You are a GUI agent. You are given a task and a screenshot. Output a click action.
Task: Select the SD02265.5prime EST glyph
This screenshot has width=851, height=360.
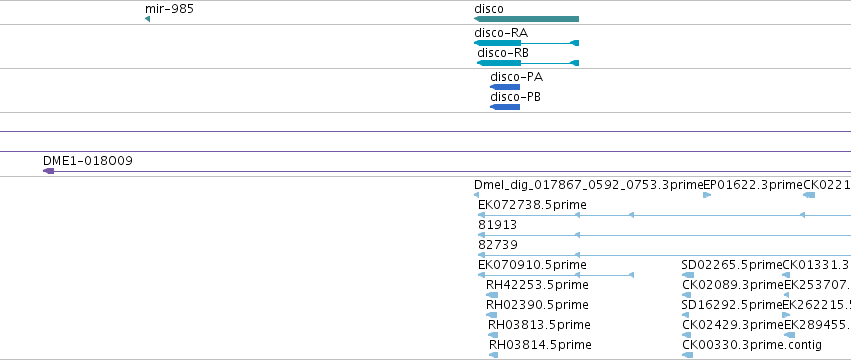(x=688, y=275)
